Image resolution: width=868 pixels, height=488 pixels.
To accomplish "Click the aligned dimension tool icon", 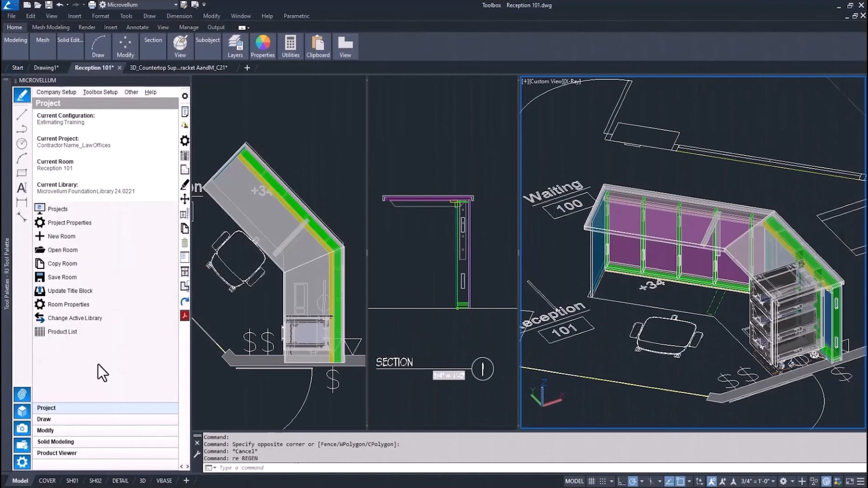I will tap(22, 217).
